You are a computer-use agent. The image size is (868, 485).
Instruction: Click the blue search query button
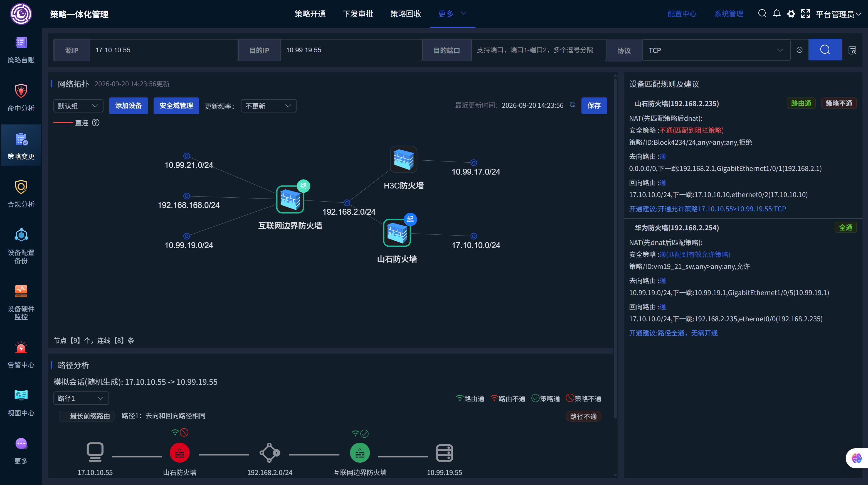(825, 50)
